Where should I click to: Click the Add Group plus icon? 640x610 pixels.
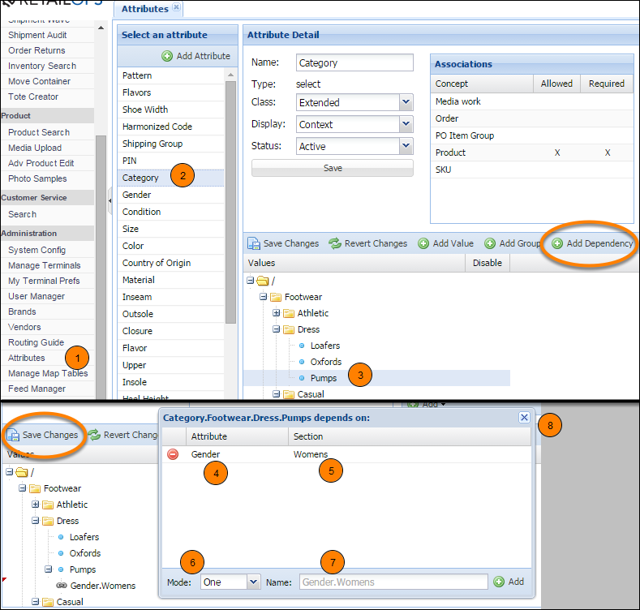pos(490,244)
